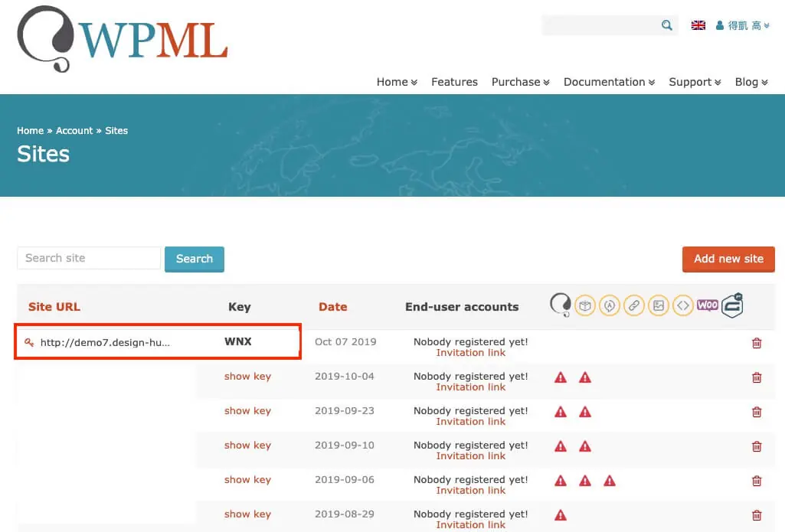The width and height of the screenshot is (785, 532).
Task: Click the trash icon in the 2019-08-29 row
Action: coord(757,515)
